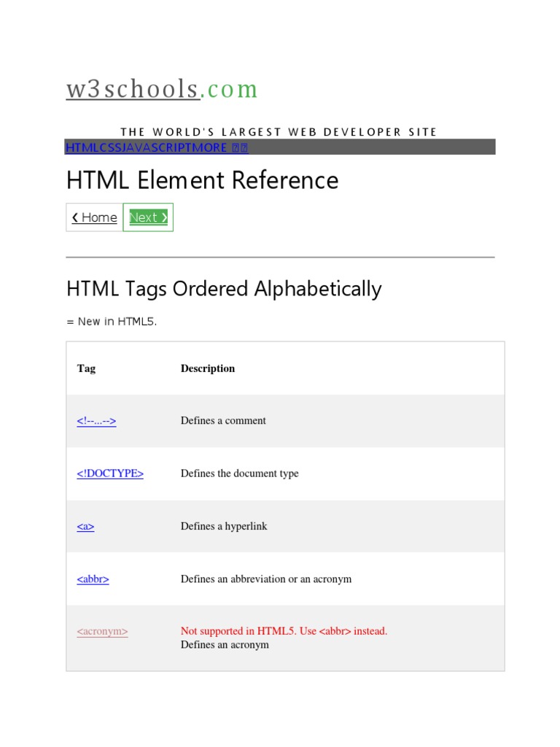Expand the MORE navigation menu
This screenshot has height=747, width=560.
[209, 148]
